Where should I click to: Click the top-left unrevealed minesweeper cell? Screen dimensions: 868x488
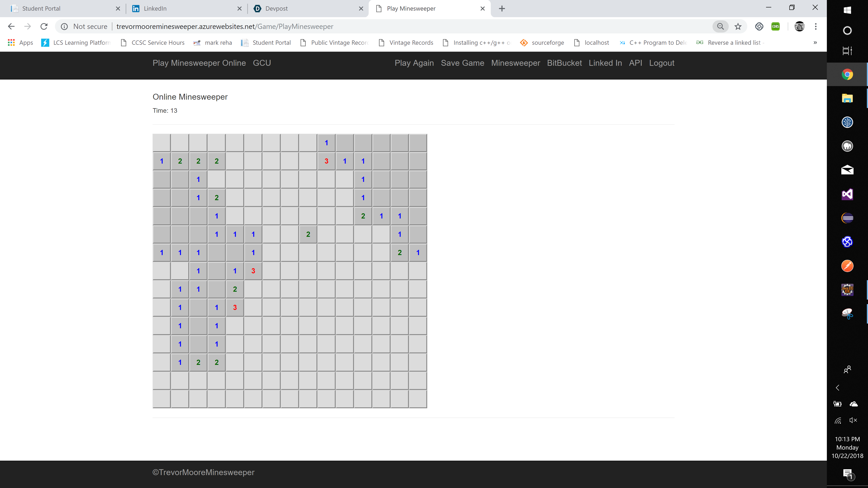[x=161, y=143]
